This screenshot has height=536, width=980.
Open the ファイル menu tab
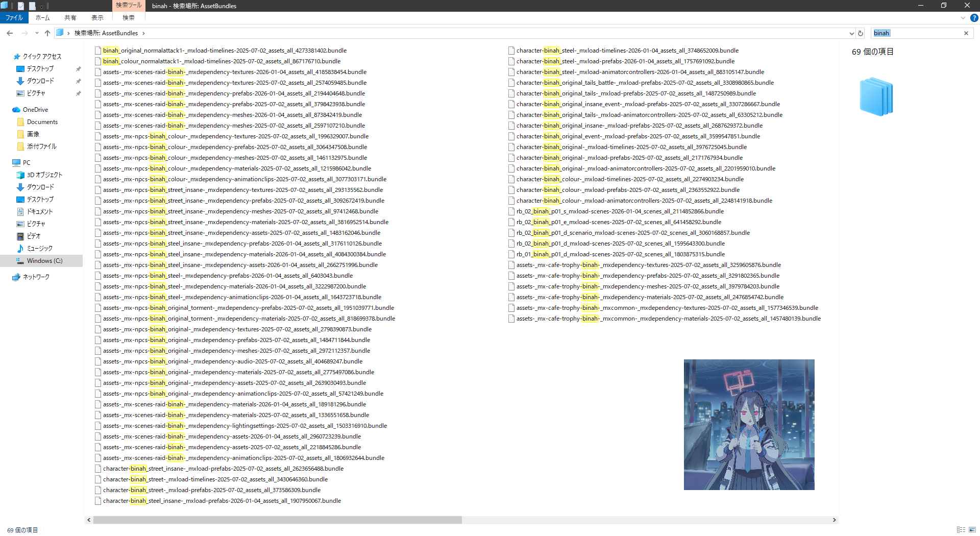[14, 18]
